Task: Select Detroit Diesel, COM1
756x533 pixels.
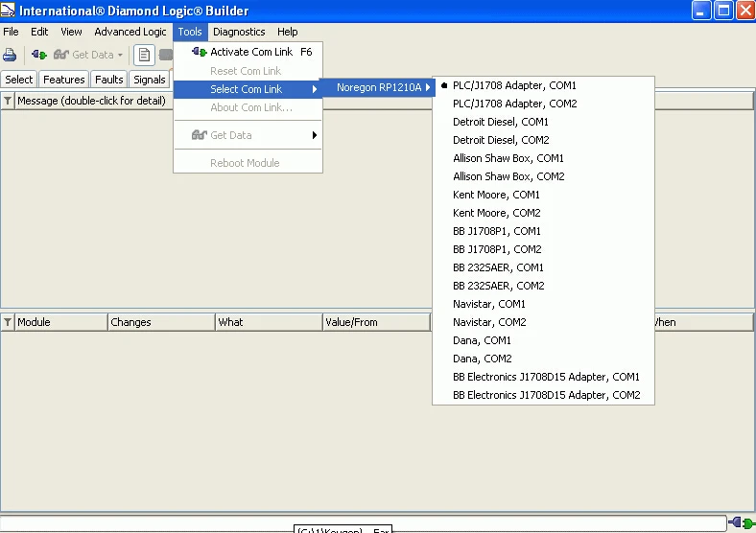Action: [x=543, y=122]
